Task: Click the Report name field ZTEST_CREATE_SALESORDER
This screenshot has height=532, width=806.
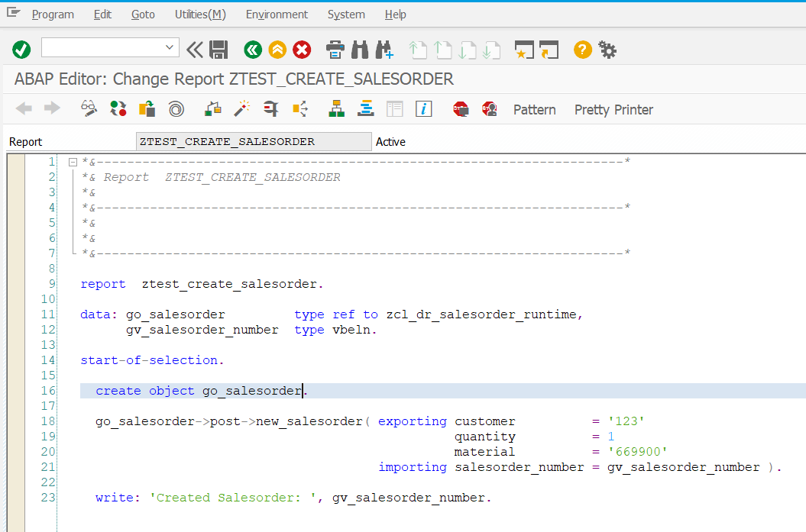Action: [x=253, y=142]
